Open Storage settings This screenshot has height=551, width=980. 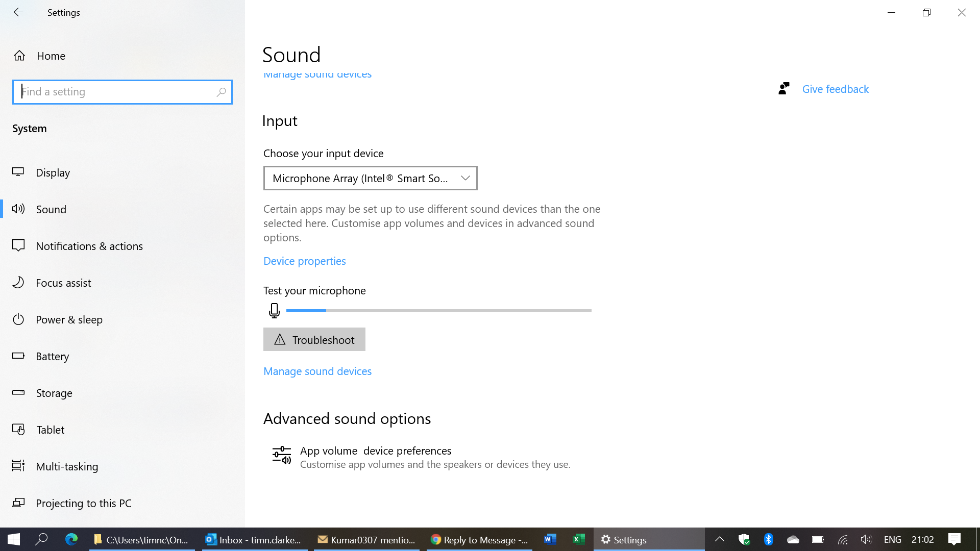point(54,393)
